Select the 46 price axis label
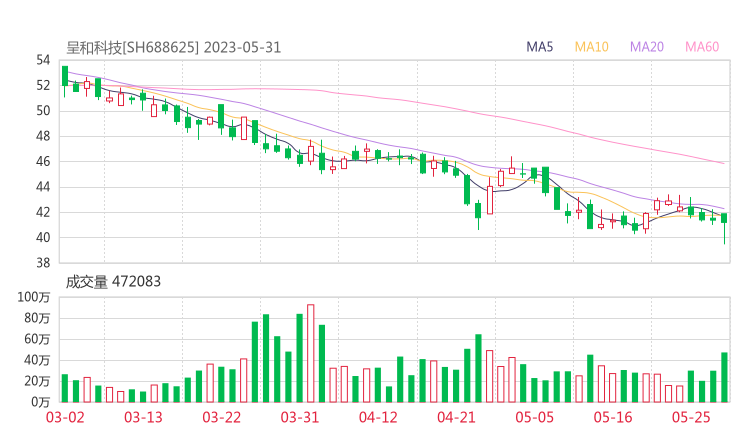The height and width of the screenshot is (440, 740). tap(43, 161)
